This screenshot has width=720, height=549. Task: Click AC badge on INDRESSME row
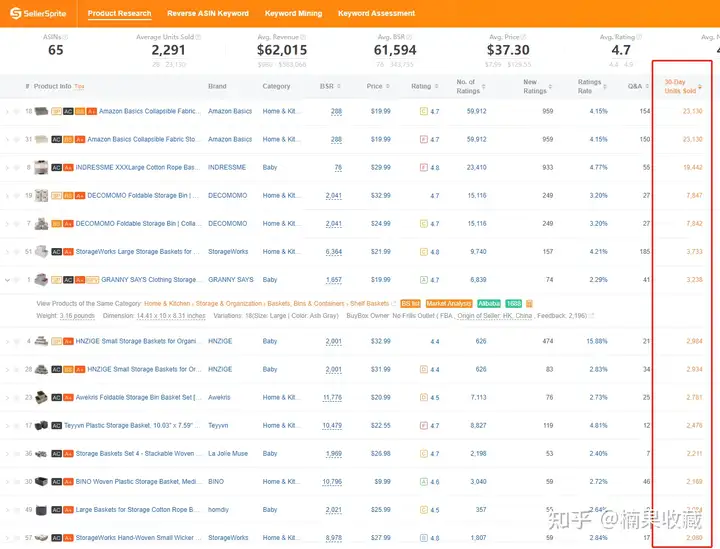click(56, 168)
